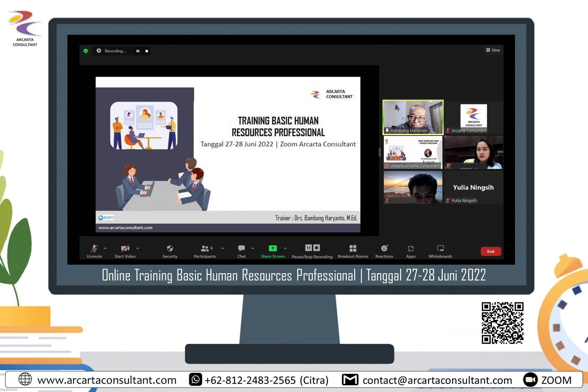The width and height of the screenshot is (588, 392).
Task: Click the red End meeting button
Action: click(491, 251)
